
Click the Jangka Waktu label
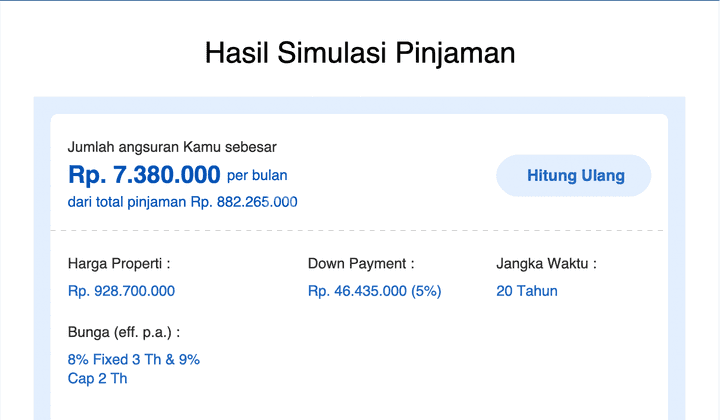pyautogui.click(x=546, y=264)
